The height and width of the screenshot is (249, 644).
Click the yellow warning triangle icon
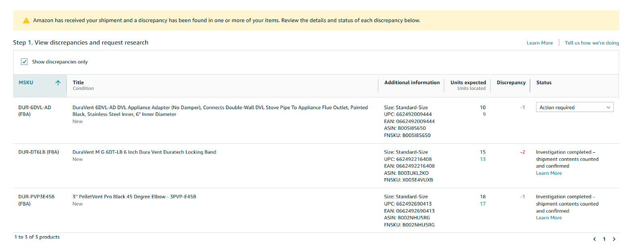pos(26,21)
